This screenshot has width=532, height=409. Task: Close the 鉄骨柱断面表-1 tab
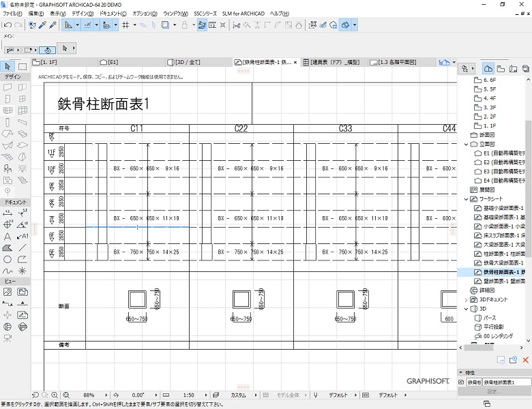tap(295, 63)
